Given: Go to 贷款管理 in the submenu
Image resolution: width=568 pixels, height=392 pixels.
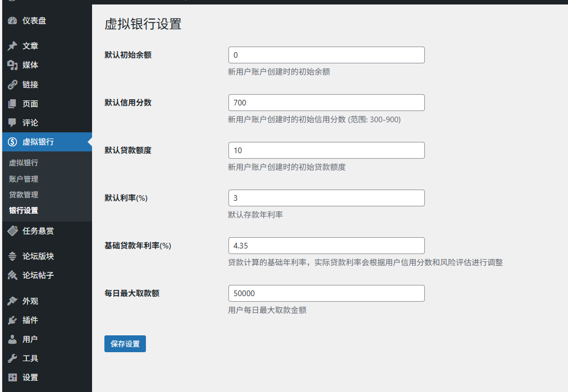Looking at the screenshot, I should coord(24,195).
